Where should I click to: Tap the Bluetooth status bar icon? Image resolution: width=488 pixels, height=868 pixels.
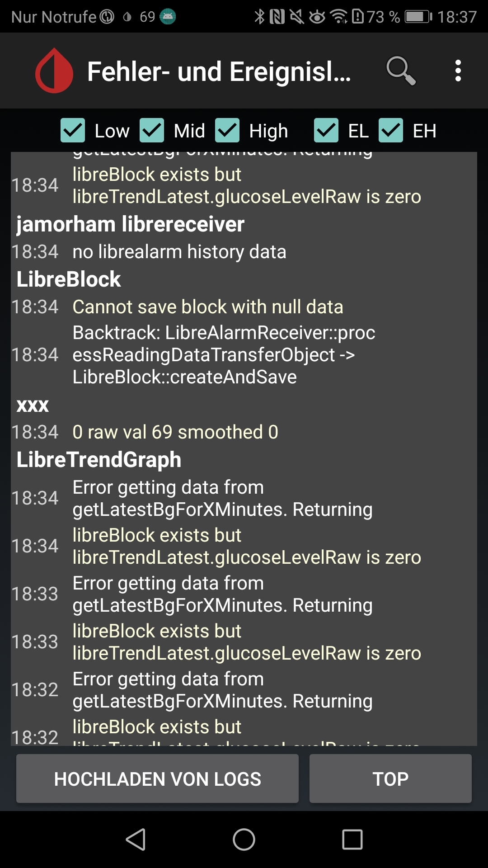(260, 16)
